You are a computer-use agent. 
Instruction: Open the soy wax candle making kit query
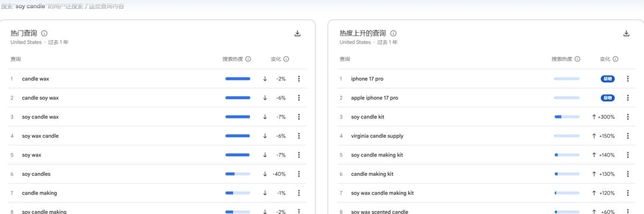click(x=382, y=193)
